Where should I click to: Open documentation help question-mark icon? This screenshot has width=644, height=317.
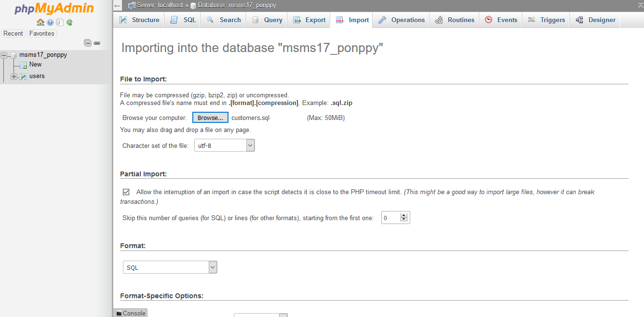tap(50, 22)
